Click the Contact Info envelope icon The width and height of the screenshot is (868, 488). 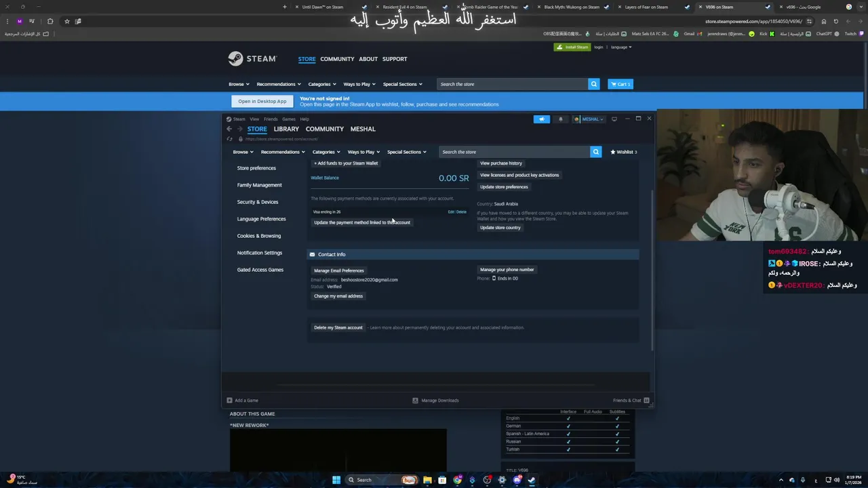click(312, 254)
